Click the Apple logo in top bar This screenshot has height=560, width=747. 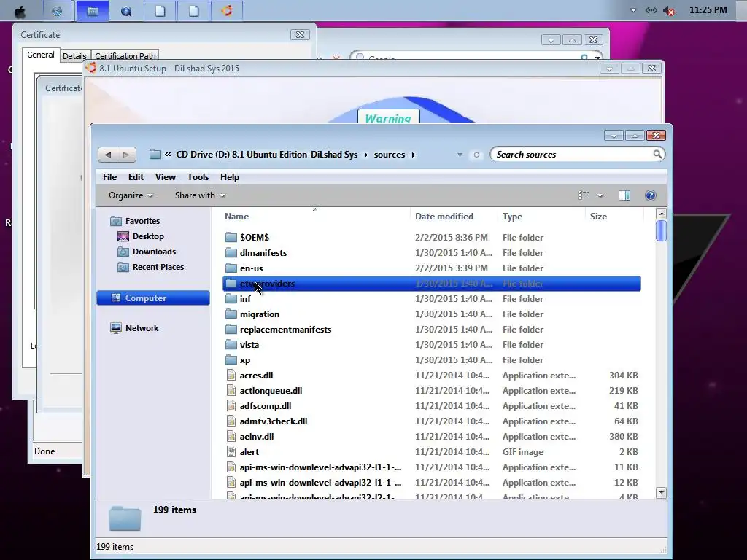click(20, 11)
